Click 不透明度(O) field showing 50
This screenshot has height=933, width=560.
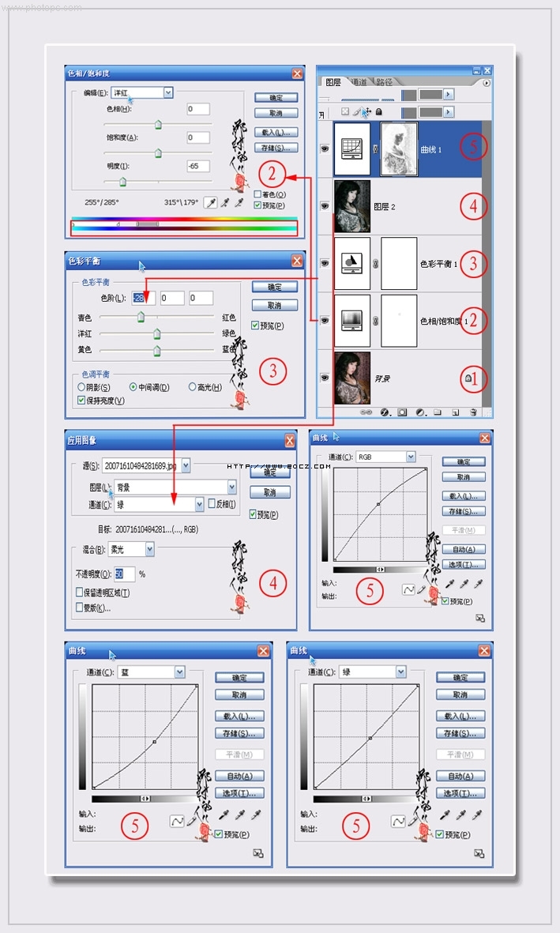coord(125,574)
